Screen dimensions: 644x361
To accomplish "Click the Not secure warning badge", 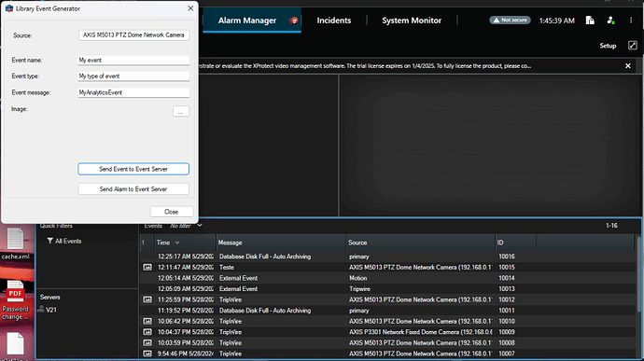I will click(x=510, y=21).
